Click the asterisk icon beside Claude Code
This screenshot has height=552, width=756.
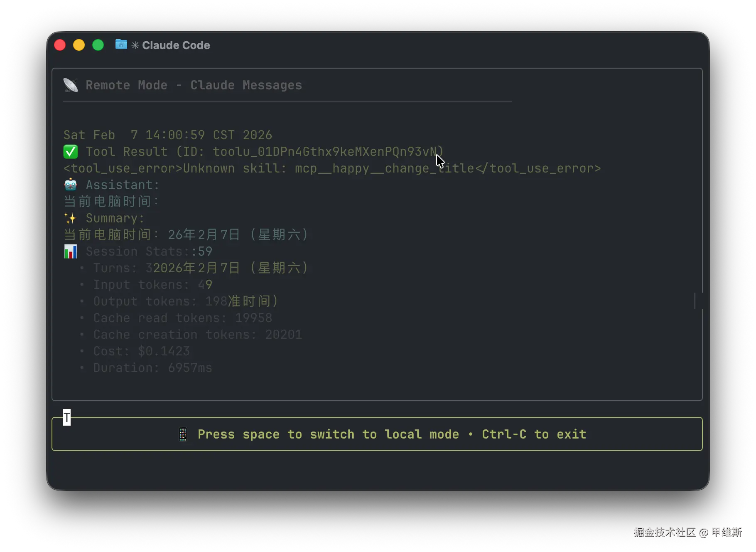pos(135,45)
